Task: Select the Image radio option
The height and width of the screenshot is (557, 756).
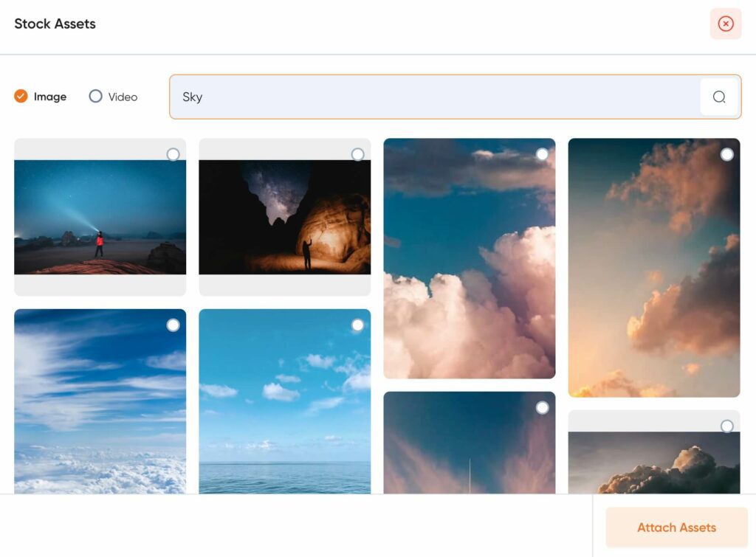Action: click(x=21, y=97)
